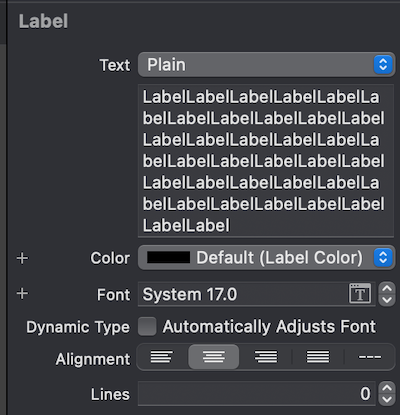400x415 pixels.
Task: Decrement Lines count stepper down
Action: [x=387, y=400]
